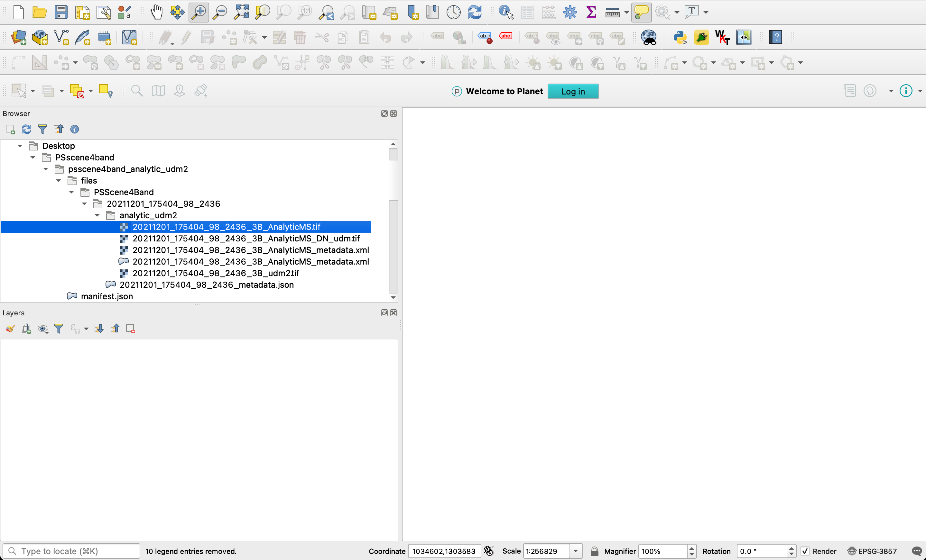Expand all layers in Layers panel
Screen dimensions: 926x560
(x=99, y=329)
